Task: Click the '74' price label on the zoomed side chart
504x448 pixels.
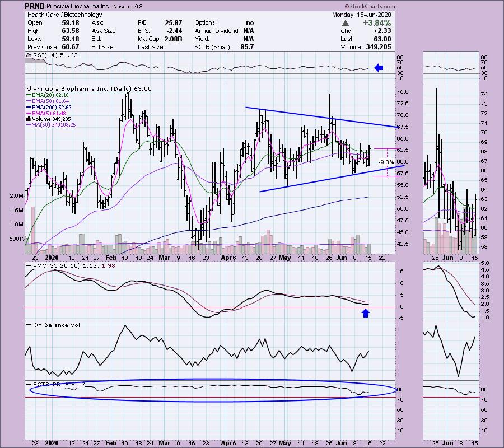Action: pyautogui.click(x=484, y=95)
